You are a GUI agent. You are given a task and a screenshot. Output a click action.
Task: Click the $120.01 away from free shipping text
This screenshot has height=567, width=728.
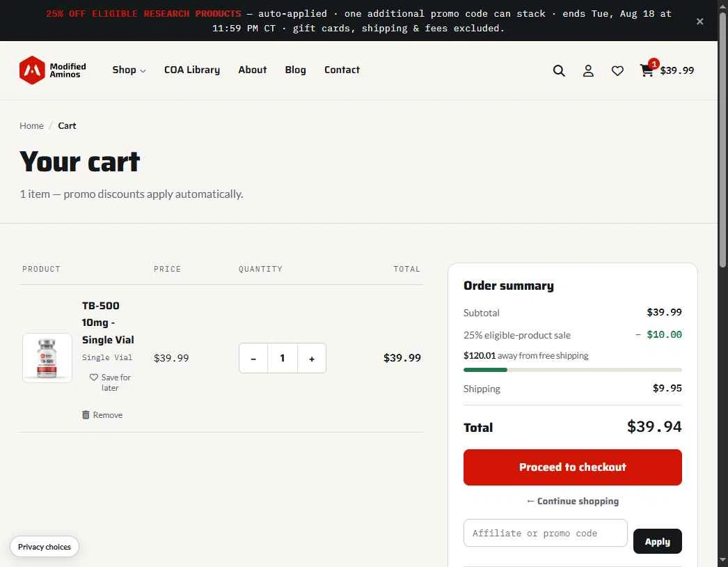coord(525,355)
